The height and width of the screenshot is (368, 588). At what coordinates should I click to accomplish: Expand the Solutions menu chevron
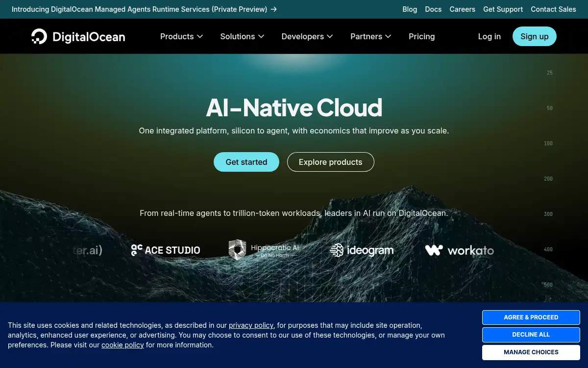click(x=261, y=36)
